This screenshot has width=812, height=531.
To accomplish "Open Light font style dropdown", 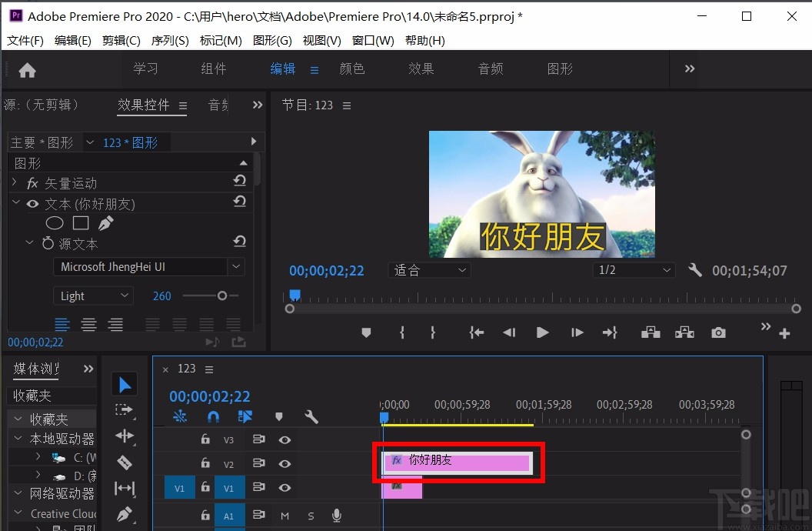I will click(x=93, y=296).
